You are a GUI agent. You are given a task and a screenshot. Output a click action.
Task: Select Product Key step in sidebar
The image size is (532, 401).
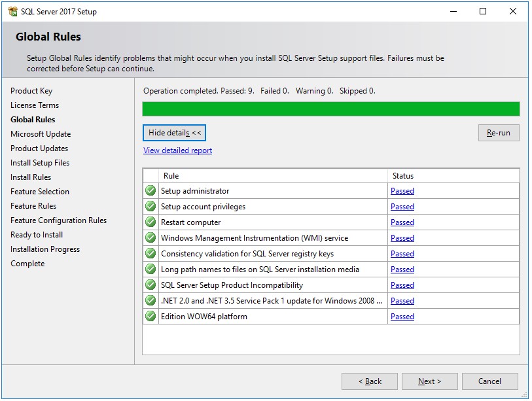click(31, 91)
